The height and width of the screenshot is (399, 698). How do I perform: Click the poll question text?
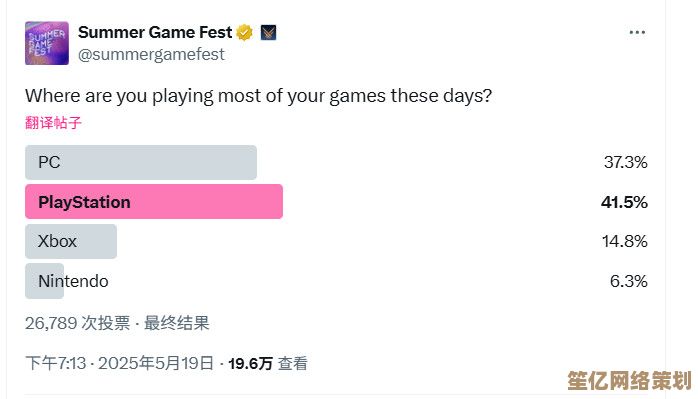point(259,96)
